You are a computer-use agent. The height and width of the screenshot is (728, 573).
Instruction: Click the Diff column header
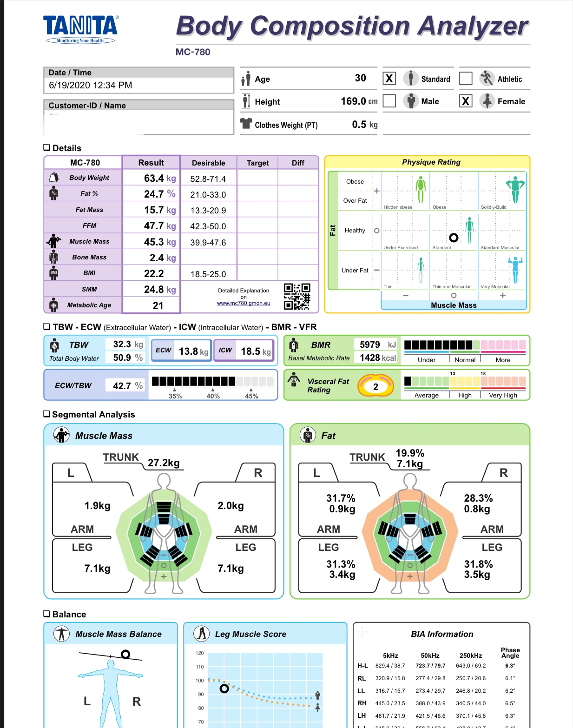298,163
